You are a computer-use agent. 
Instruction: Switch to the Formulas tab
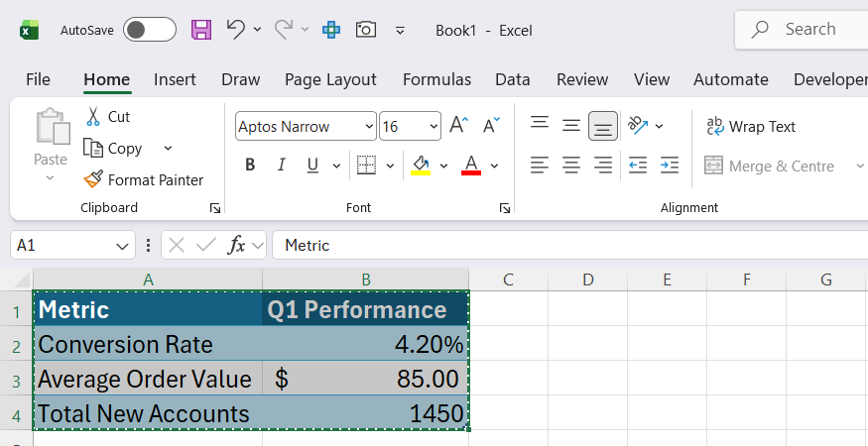pyautogui.click(x=436, y=79)
